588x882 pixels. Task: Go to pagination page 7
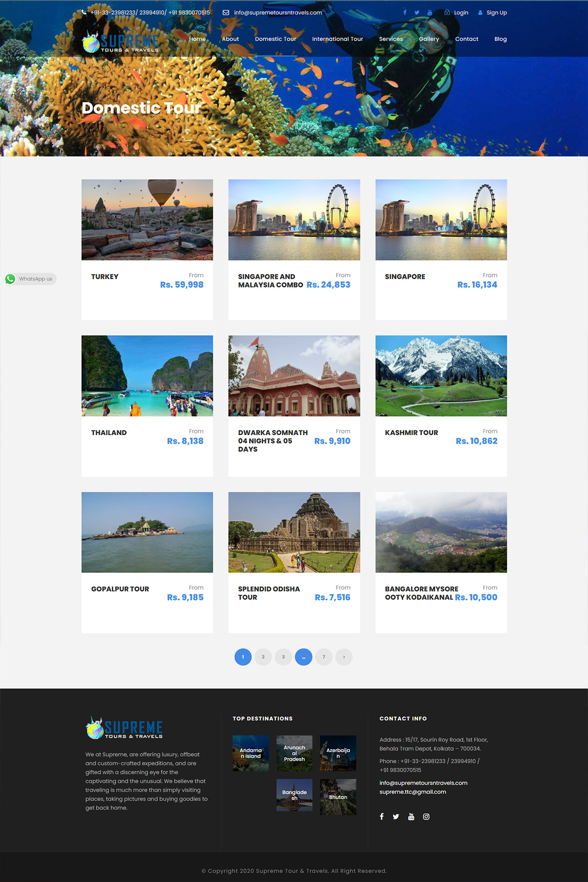324,657
